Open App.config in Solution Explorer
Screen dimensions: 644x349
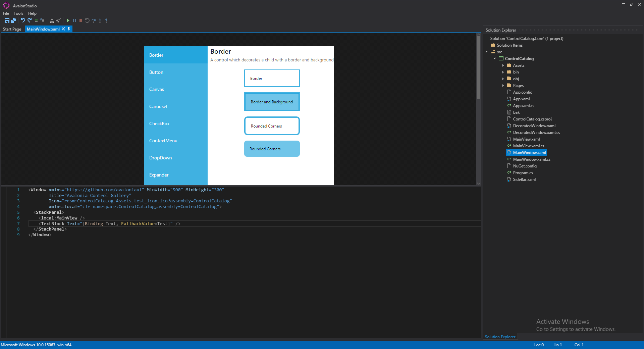pos(520,92)
